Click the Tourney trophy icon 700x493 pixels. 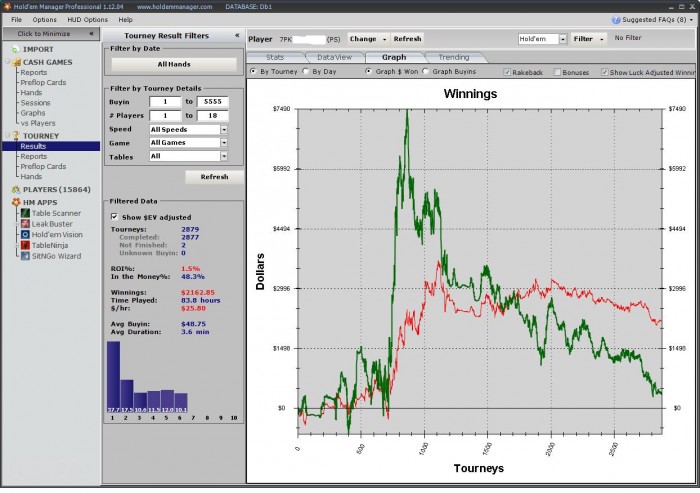(x=17, y=135)
